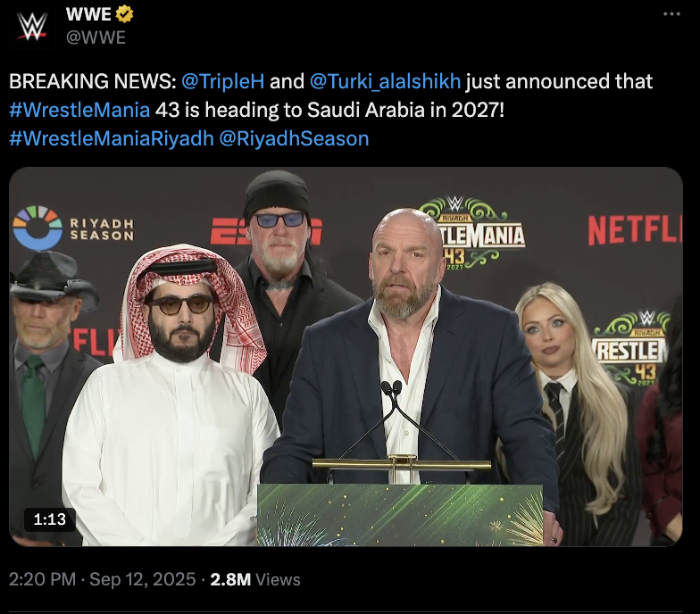Visit the @Turki_alalshikh mention
Viewport: 700px width, 614px height.
(385, 82)
